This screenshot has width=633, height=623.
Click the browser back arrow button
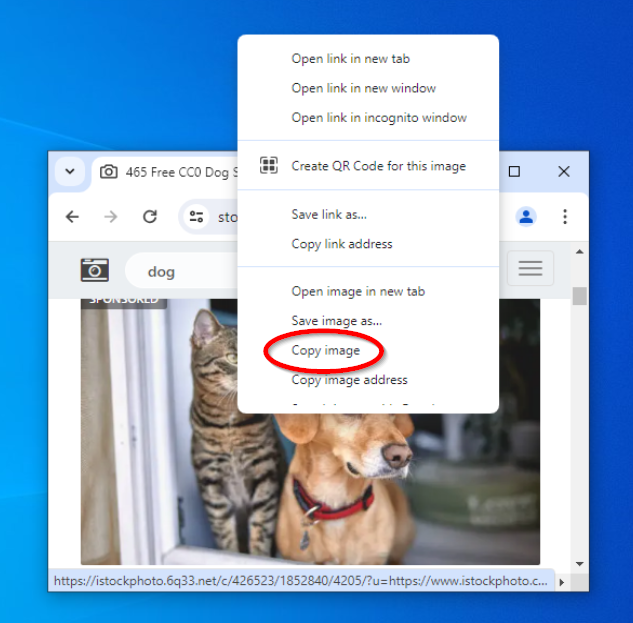72,217
